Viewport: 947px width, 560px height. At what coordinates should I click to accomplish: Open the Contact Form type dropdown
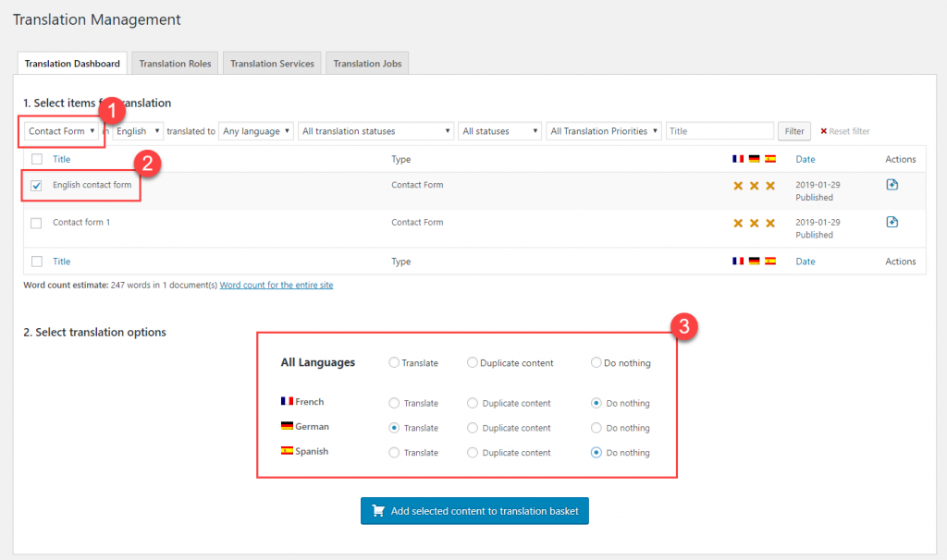point(61,131)
